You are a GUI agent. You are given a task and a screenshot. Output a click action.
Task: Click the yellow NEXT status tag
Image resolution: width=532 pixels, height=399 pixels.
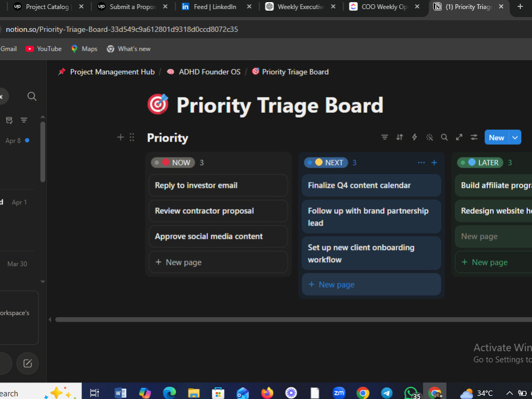point(326,162)
